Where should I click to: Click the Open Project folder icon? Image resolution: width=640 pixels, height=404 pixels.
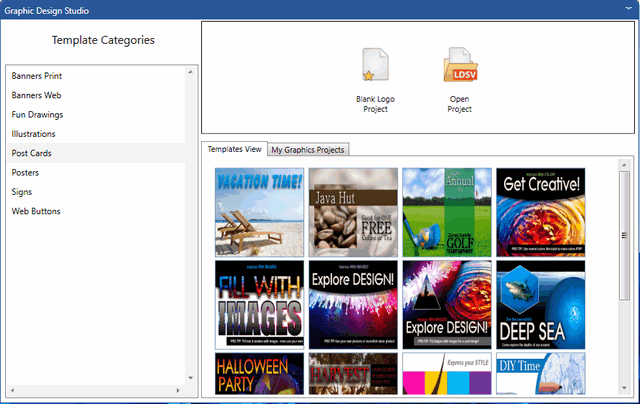point(460,68)
